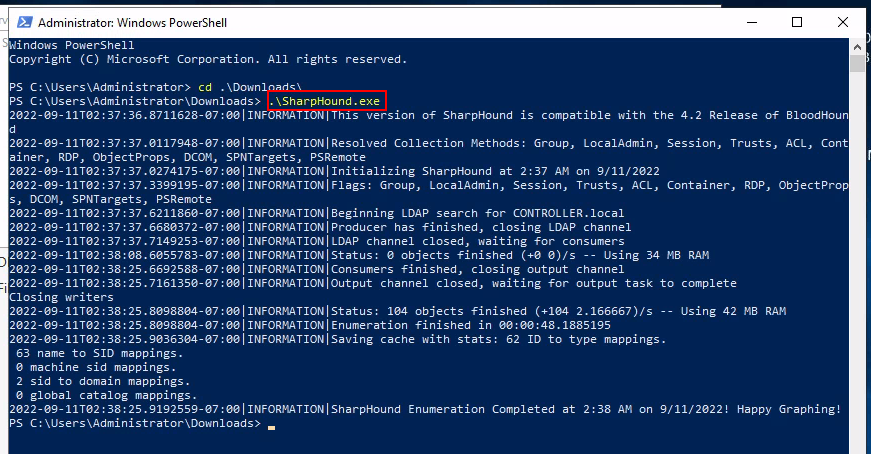
Task: Click the 'Enumeration finished in 00:00:48.1885195' message
Action: (x=469, y=325)
